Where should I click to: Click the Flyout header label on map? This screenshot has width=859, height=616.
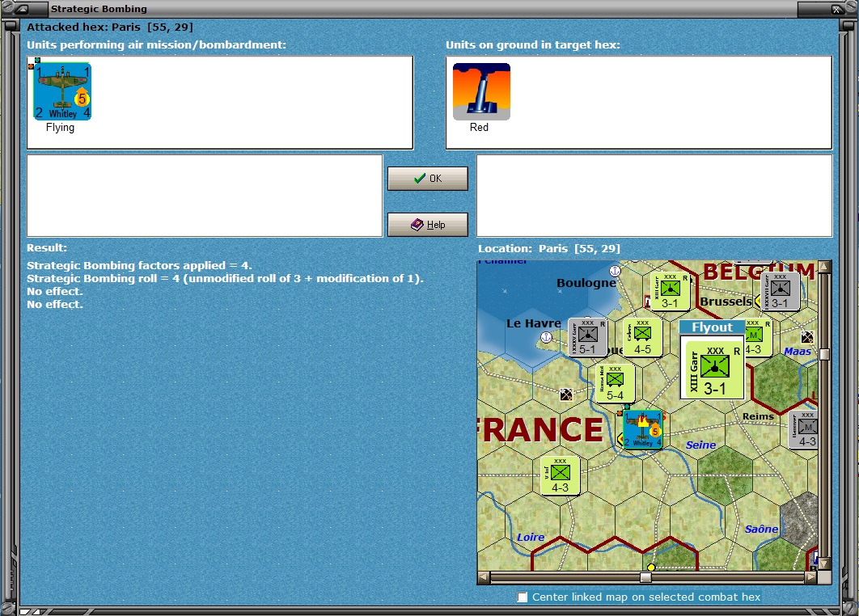click(712, 327)
